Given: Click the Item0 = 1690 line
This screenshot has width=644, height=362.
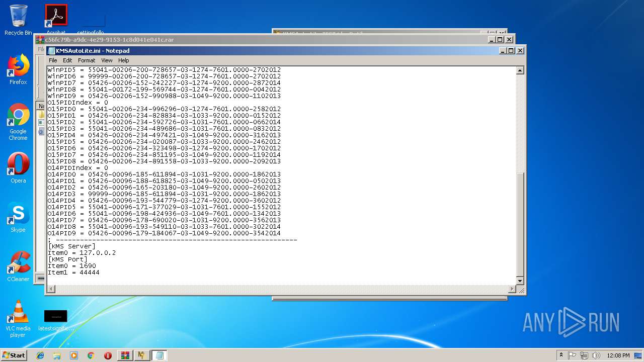Looking at the screenshot, I should coord(72,266).
